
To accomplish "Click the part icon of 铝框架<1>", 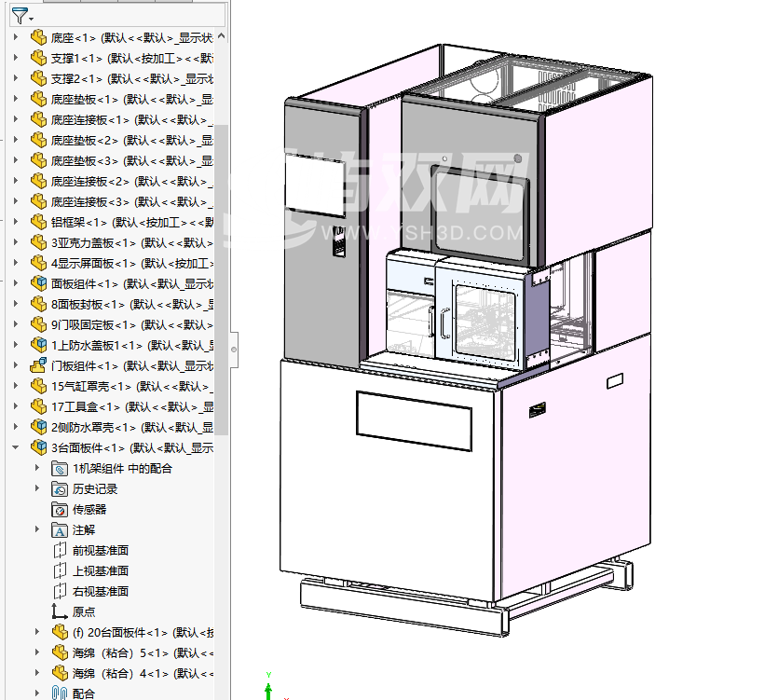I will tap(38, 222).
